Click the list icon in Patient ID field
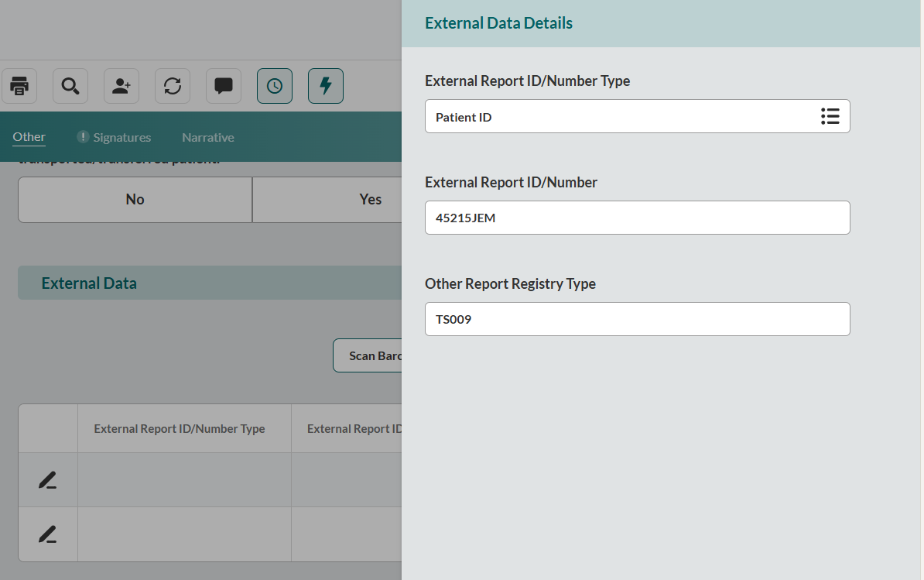This screenshot has width=924, height=580. (x=830, y=116)
